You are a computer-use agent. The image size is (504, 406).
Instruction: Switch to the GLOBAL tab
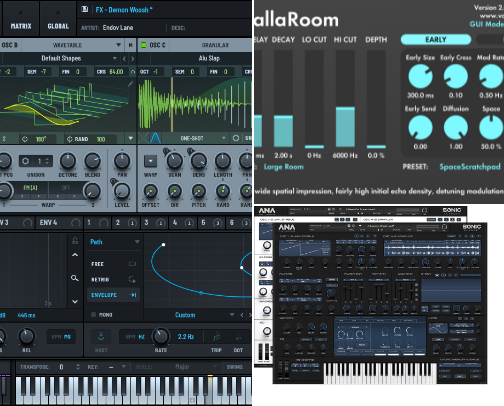[x=58, y=19]
